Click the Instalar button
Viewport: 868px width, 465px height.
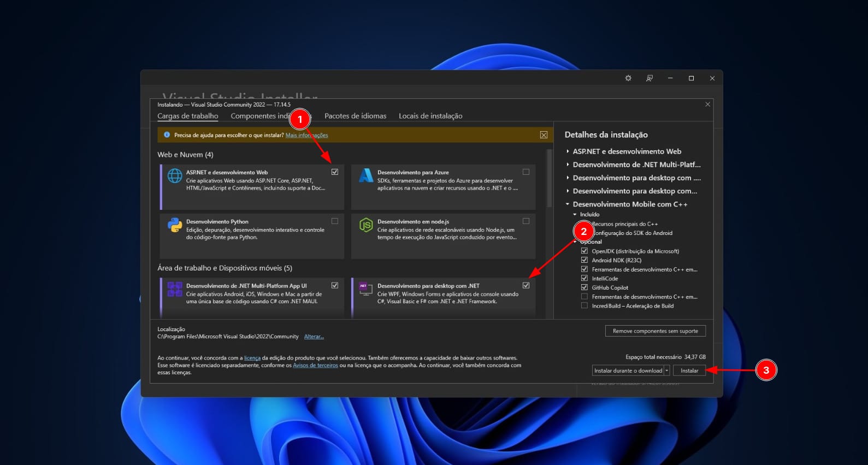(x=689, y=370)
